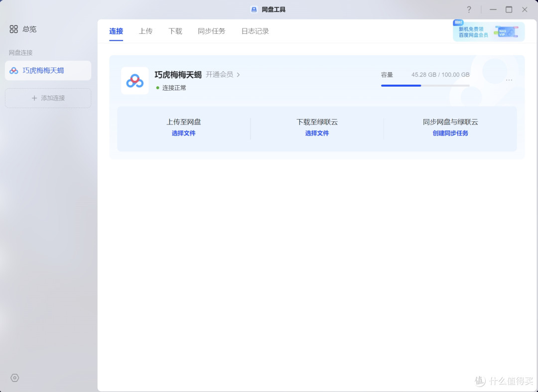Switch to the 连接 tab

[116, 31]
